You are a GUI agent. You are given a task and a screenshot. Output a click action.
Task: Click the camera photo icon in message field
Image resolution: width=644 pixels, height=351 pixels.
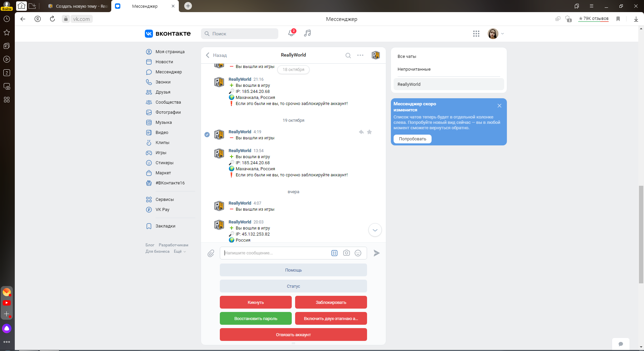tap(347, 253)
